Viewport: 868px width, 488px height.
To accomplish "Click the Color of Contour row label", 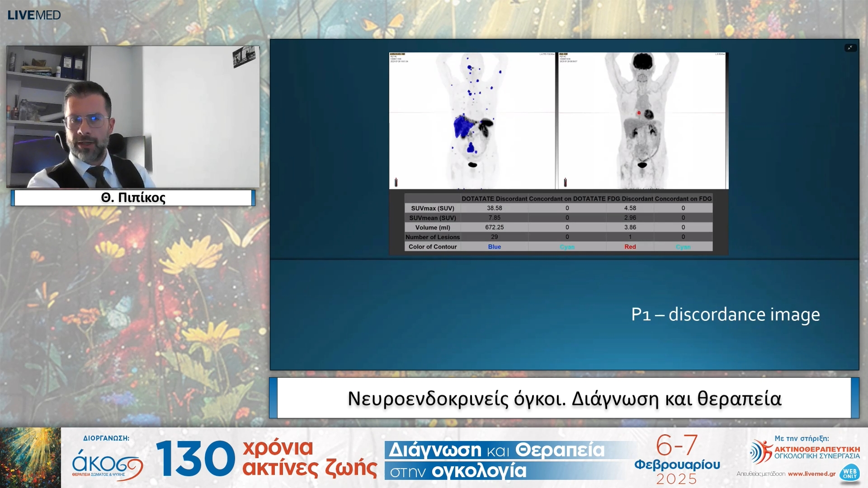I will tap(432, 247).
